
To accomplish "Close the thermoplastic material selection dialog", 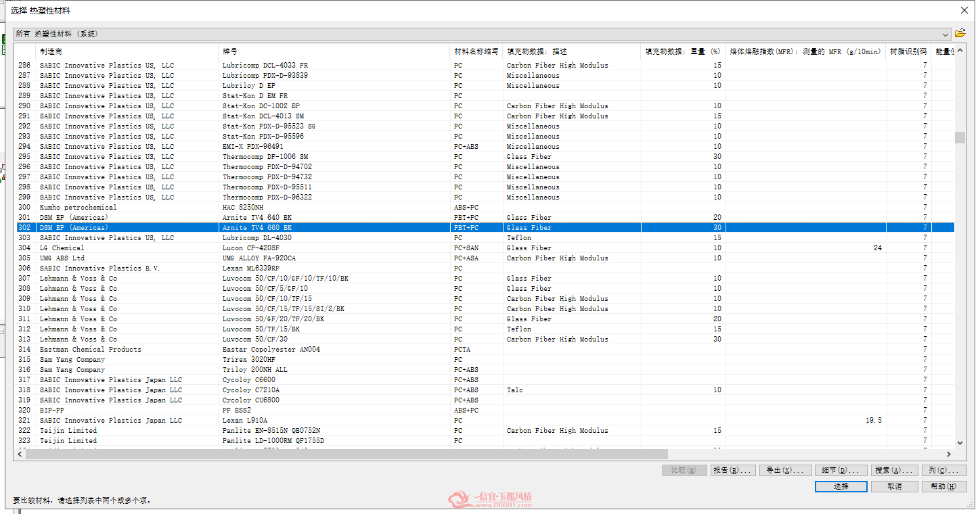I will tap(964, 10).
